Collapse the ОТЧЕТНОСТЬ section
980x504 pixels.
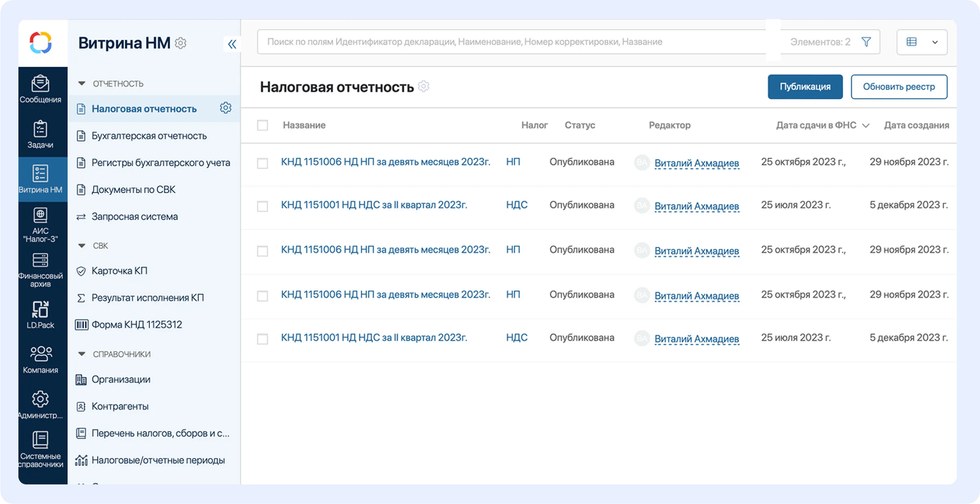coord(82,83)
